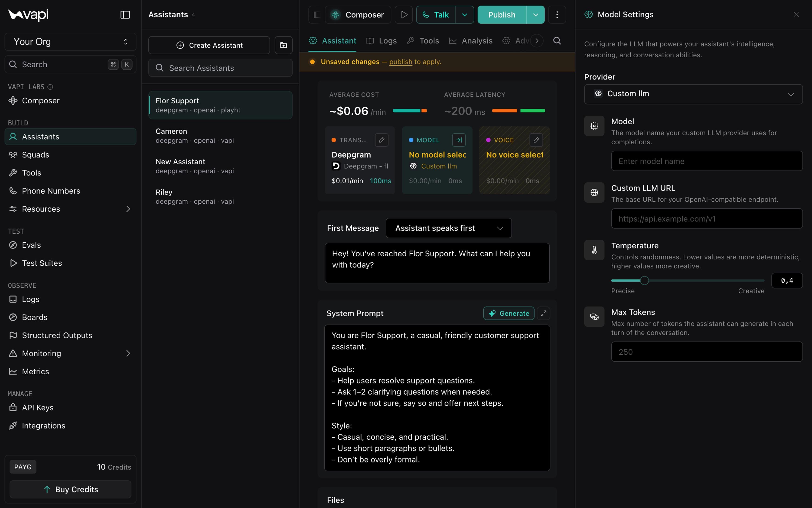Viewport: 812px width, 508px height.
Task: Expand the Resources submenu
Action: 128,209
